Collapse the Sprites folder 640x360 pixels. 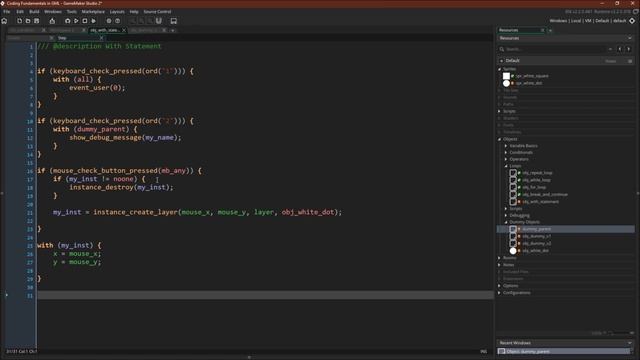click(499, 69)
